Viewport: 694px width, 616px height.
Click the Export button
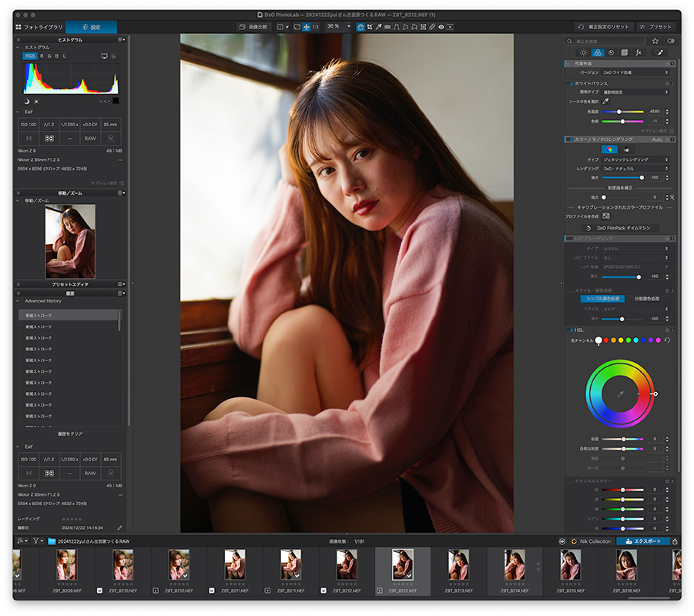[x=642, y=541]
